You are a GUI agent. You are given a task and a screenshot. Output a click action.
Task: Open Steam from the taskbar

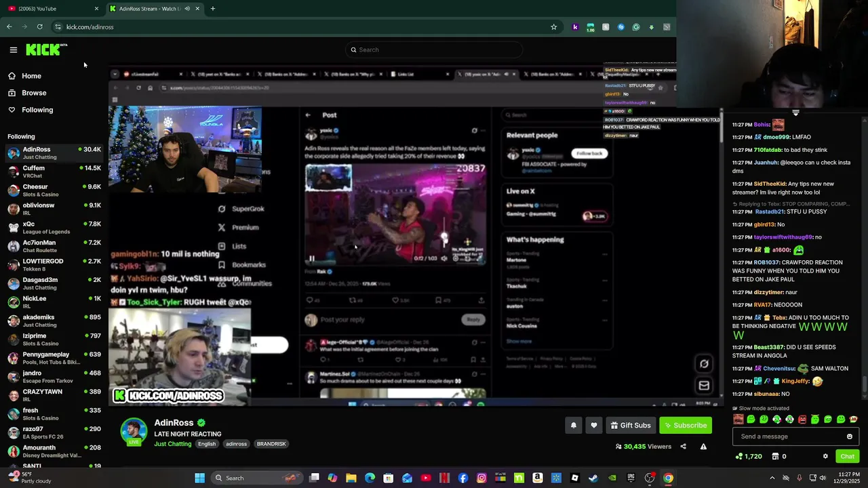point(593,478)
